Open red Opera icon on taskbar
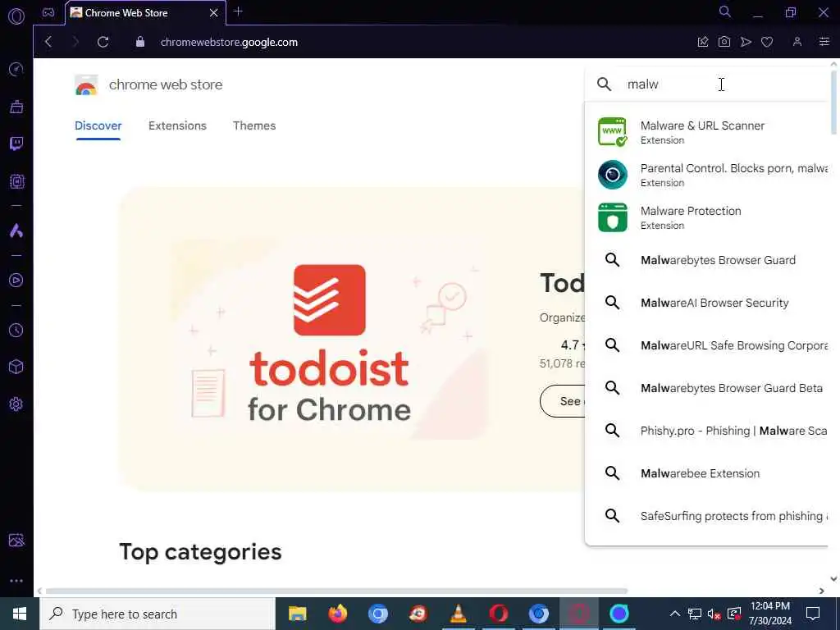The height and width of the screenshot is (630, 840). [x=498, y=614]
